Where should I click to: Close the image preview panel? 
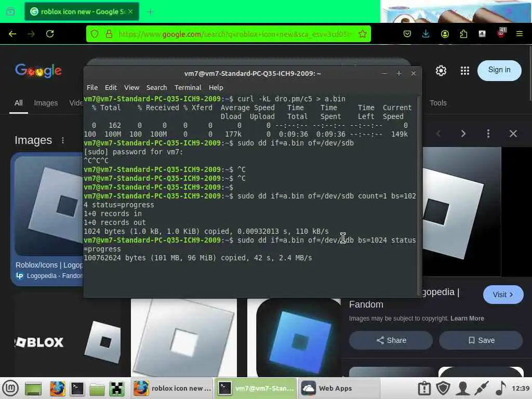pos(513,134)
